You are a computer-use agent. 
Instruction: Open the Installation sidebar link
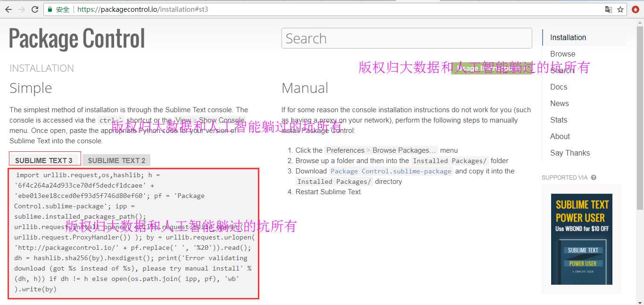point(568,37)
